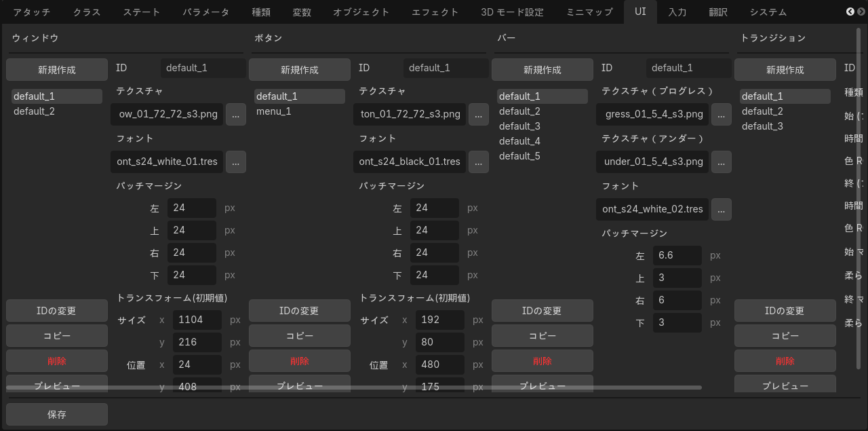Screen dimensions: 868x431
Task: Open the アタッチ tab
Action: pyautogui.click(x=32, y=12)
